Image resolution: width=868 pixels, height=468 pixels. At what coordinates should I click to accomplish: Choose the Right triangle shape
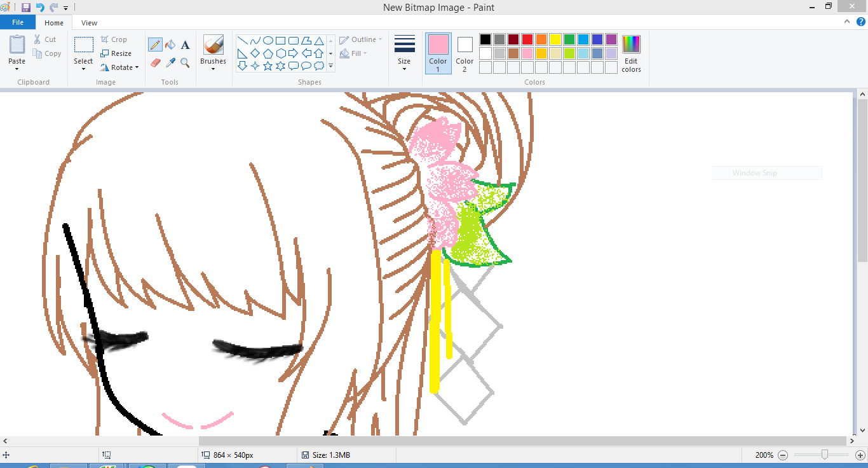pos(242,53)
